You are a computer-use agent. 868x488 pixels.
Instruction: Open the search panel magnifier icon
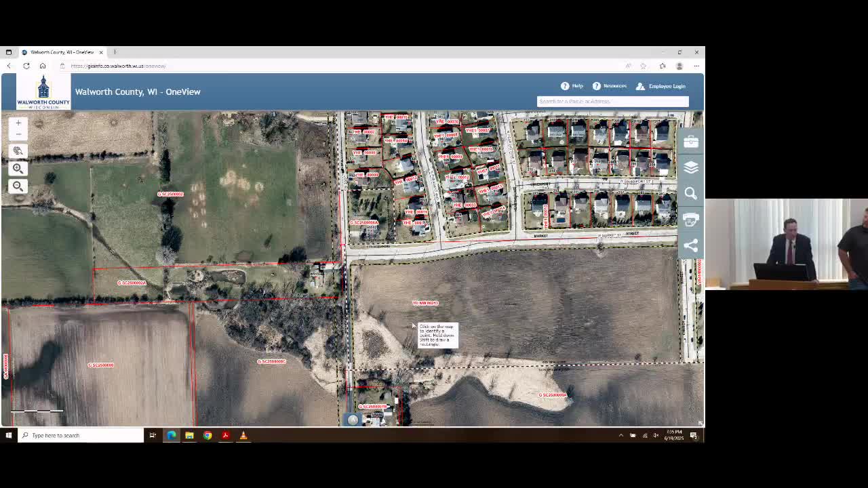tap(690, 194)
